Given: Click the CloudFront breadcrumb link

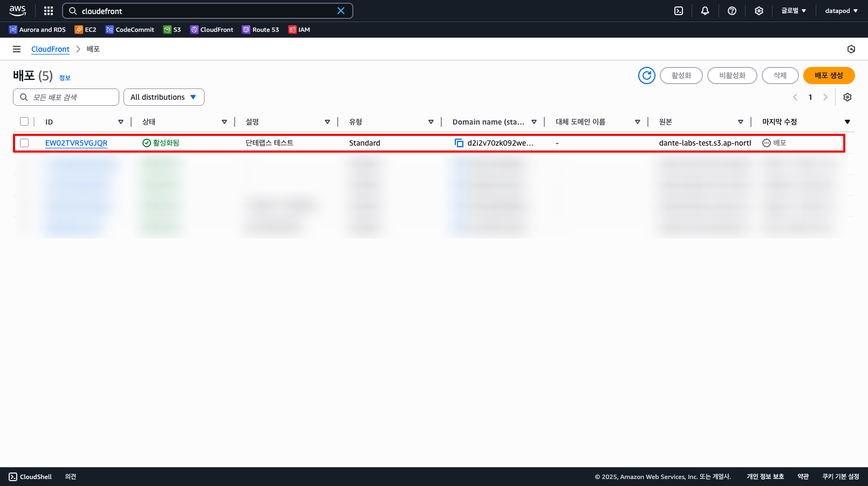Looking at the screenshot, I should click(50, 49).
